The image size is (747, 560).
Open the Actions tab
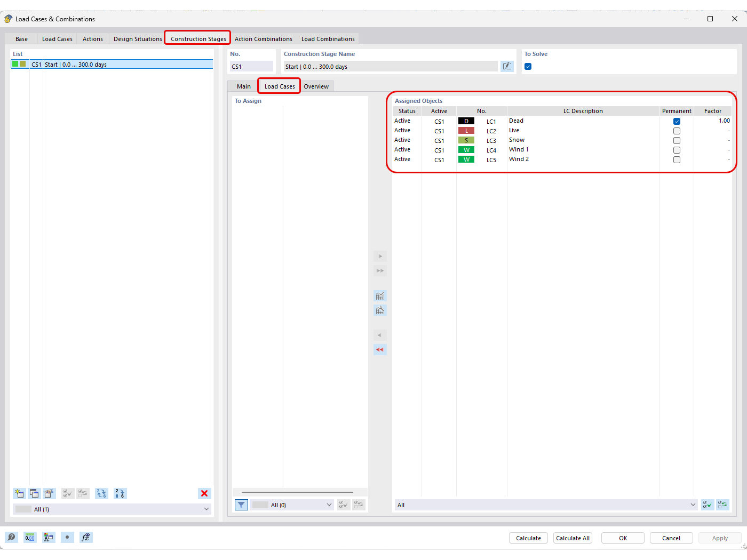click(93, 39)
